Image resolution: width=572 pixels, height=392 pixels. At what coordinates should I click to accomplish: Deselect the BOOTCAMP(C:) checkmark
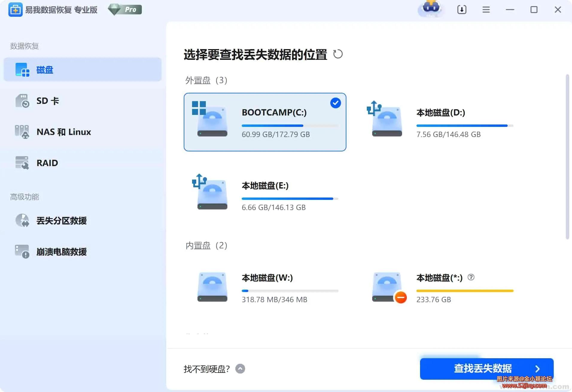click(x=335, y=103)
